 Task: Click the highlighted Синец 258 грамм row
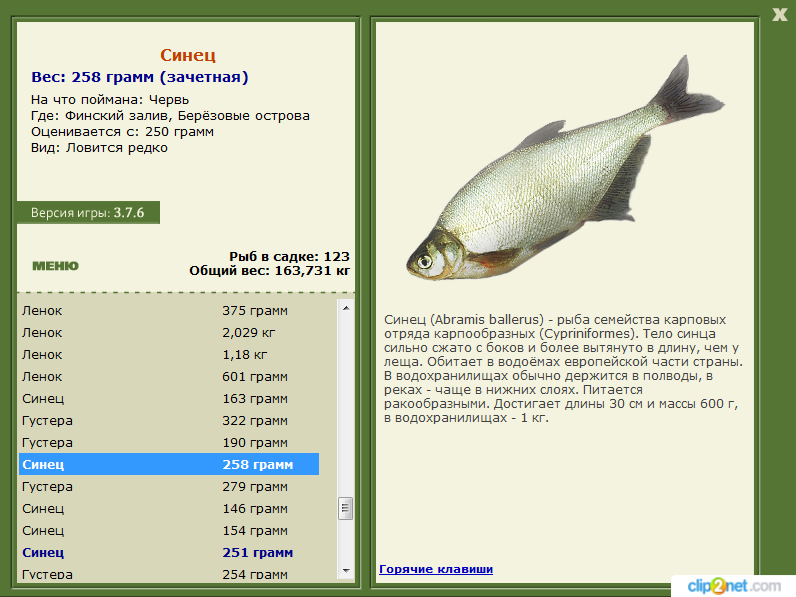(169, 465)
